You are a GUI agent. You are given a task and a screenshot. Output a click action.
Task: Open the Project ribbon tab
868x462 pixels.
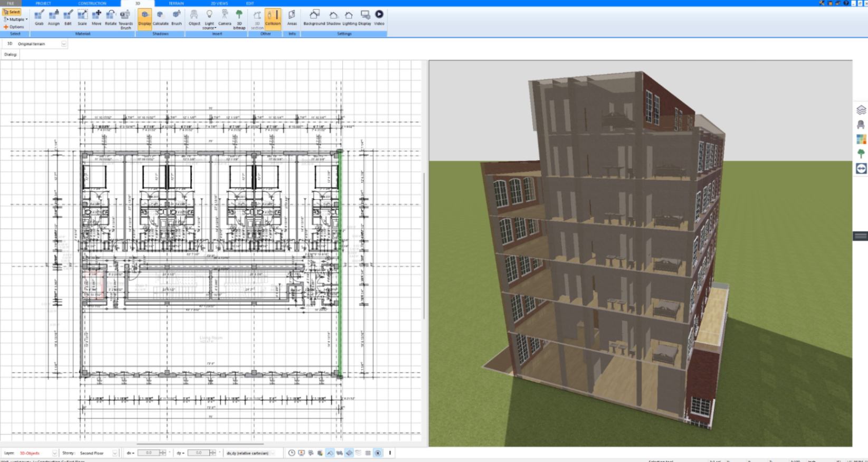pos(43,3)
